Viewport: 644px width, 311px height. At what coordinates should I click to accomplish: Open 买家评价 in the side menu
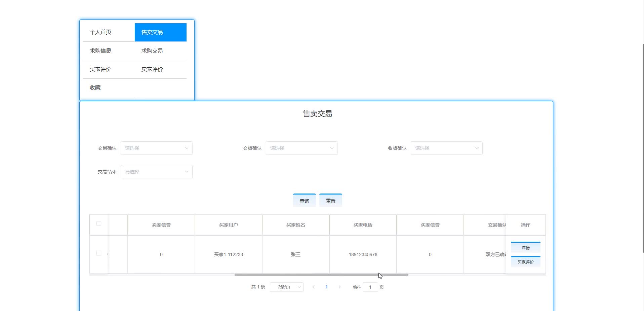pos(109,69)
